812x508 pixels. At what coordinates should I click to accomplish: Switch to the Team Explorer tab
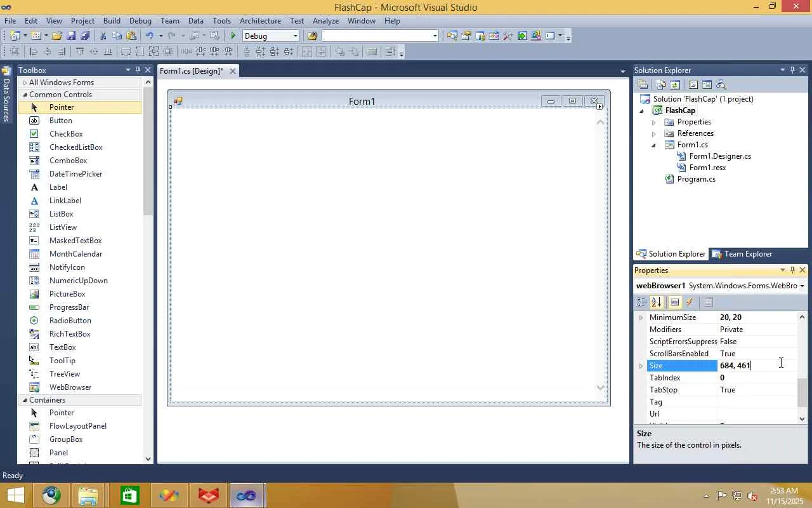pyautogui.click(x=742, y=254)
